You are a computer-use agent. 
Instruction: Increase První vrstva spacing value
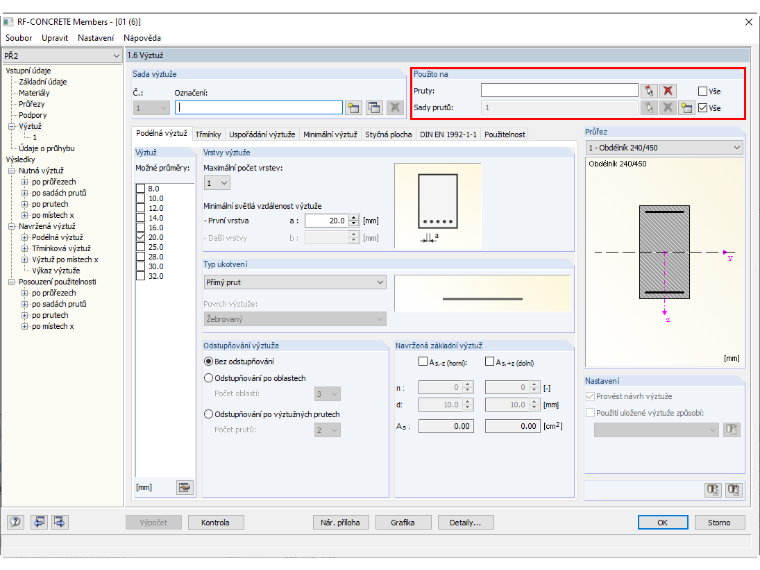354,218
